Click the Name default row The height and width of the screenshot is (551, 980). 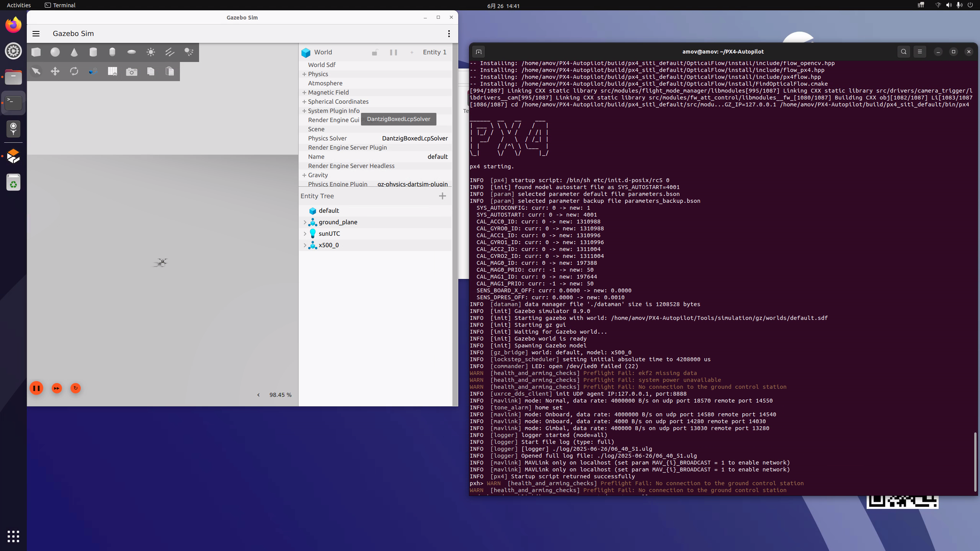pos(376,157)
